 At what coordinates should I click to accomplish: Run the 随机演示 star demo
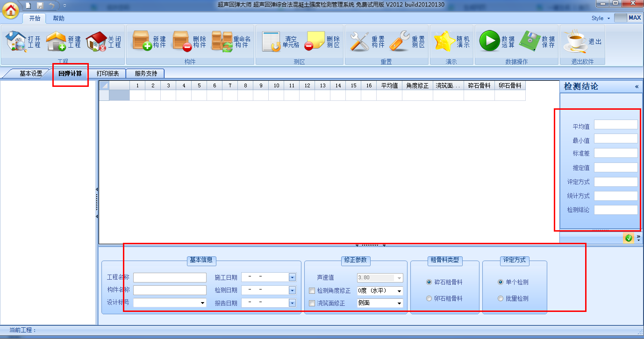(451, 42)
